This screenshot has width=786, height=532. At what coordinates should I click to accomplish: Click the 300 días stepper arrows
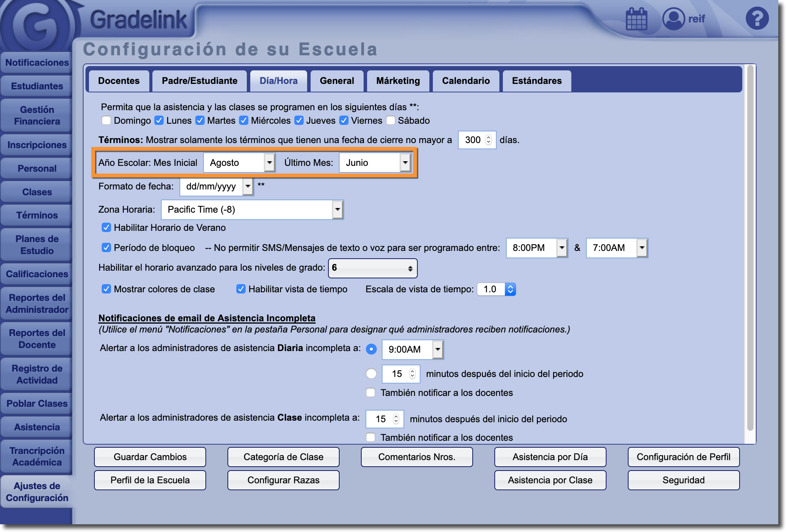click(x=489, y=140)
